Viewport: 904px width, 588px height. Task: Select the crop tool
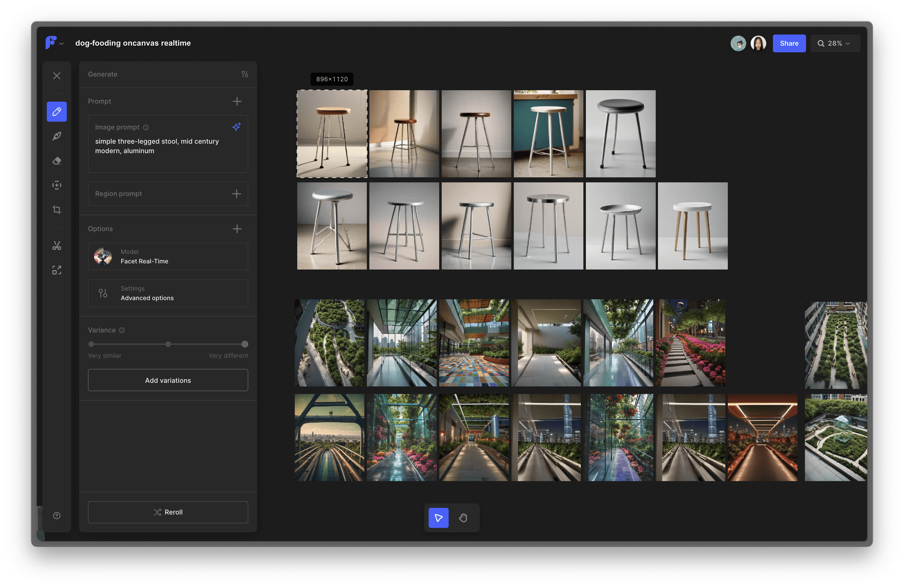(56, 210)
